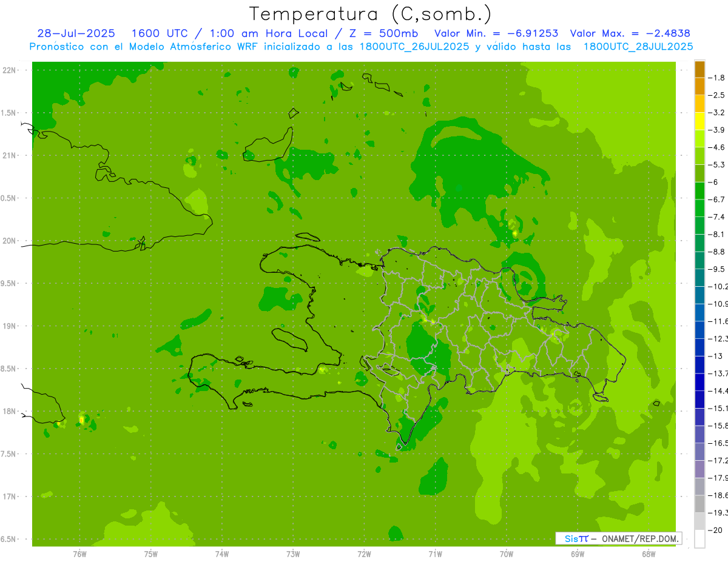Click the 20N latitude axis label
The height and width of the screenshot is (562, 728).
click(x=10, y=241)
